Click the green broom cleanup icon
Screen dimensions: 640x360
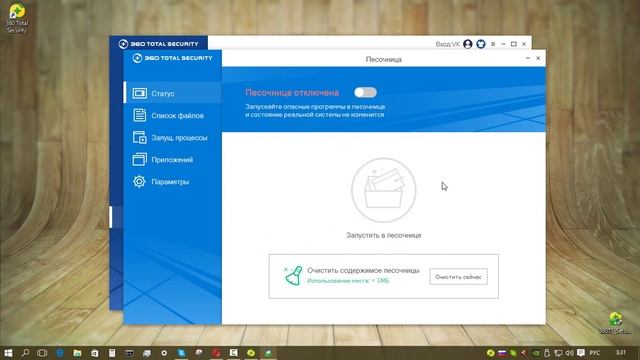click(293, 276)
